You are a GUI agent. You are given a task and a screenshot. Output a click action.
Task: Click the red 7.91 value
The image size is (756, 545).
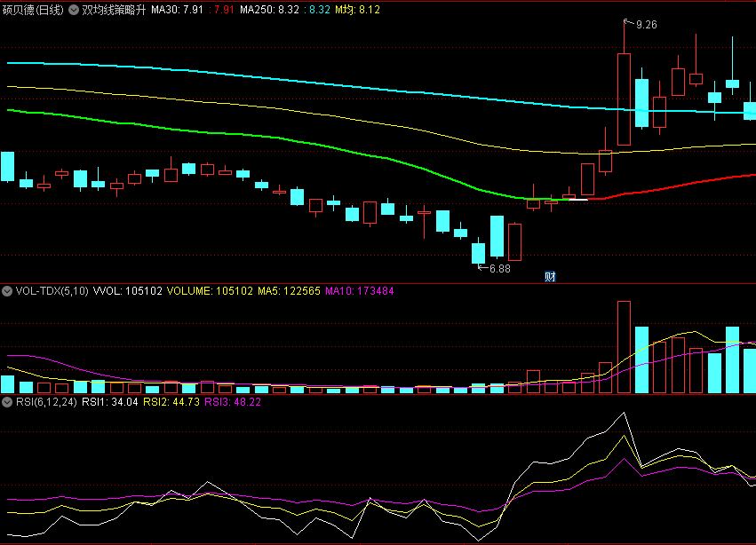(224, 10)
